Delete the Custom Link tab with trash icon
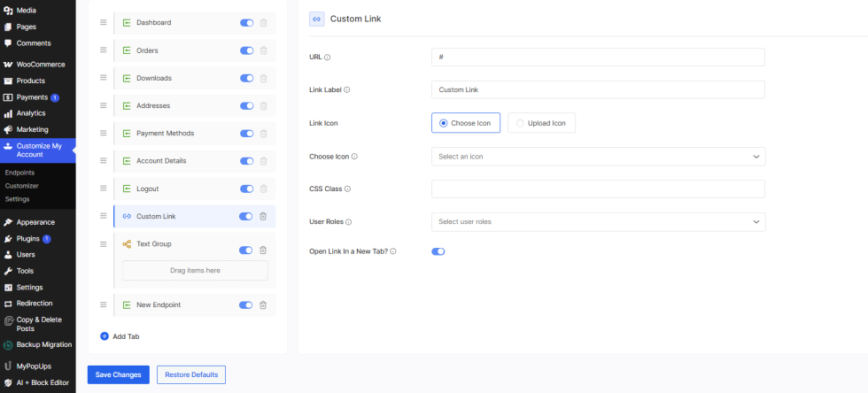 tap(263, 216)
